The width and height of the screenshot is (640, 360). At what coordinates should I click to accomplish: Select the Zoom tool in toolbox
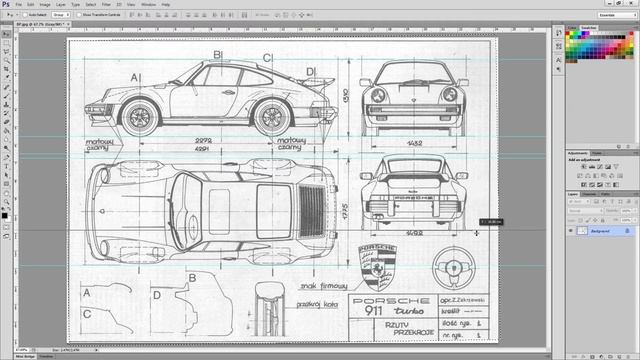click(6, 201)
